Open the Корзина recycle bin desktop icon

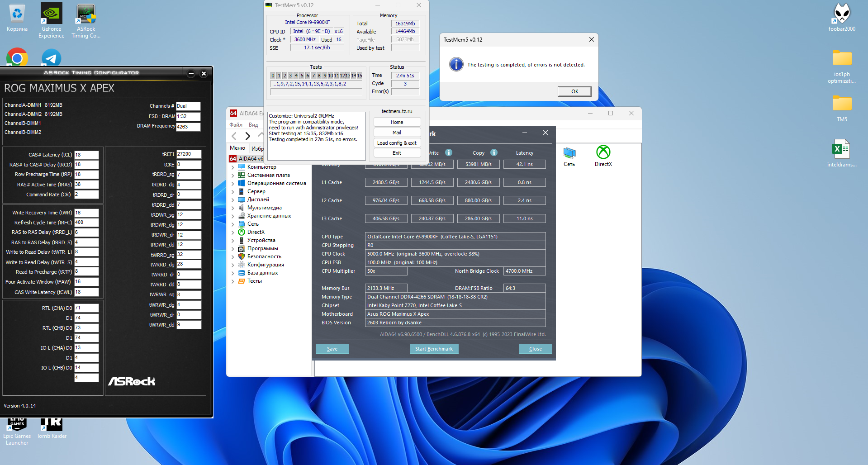coord(17,18)
